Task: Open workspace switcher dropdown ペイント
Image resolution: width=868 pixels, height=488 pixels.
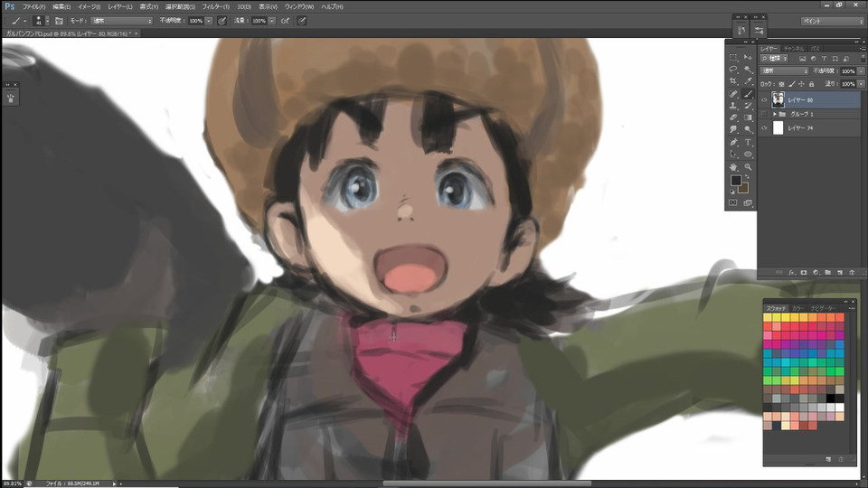Action: pos(833,21)
